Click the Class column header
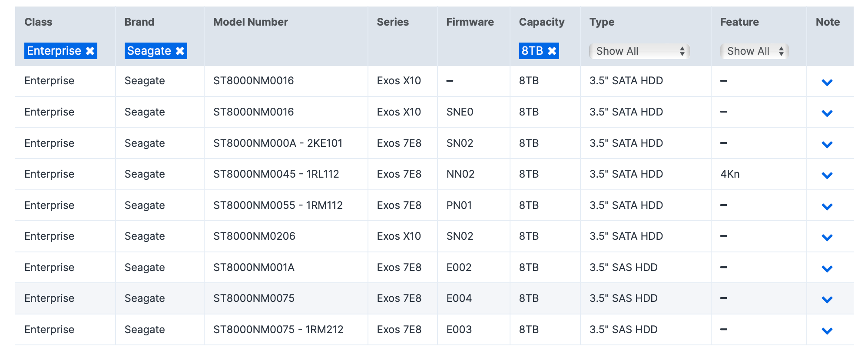Viewport: 868px width, 364px height. (x=38, y=22)
